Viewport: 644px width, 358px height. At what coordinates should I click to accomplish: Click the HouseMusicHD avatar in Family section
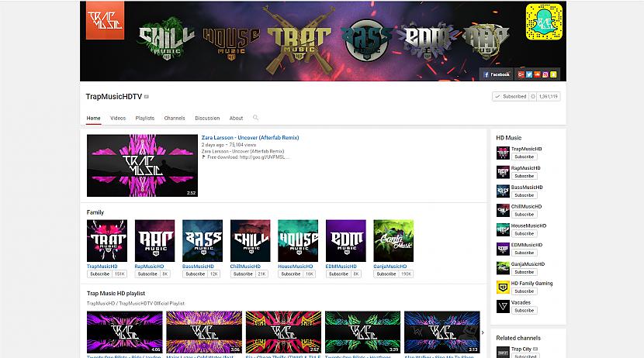[298, 241]
